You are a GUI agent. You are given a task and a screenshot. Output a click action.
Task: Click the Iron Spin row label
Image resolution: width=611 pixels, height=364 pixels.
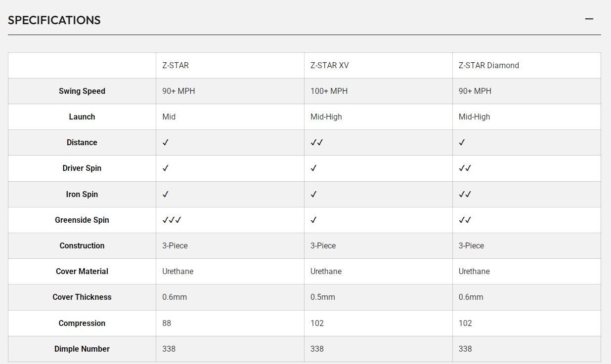(x=82, y=194)
